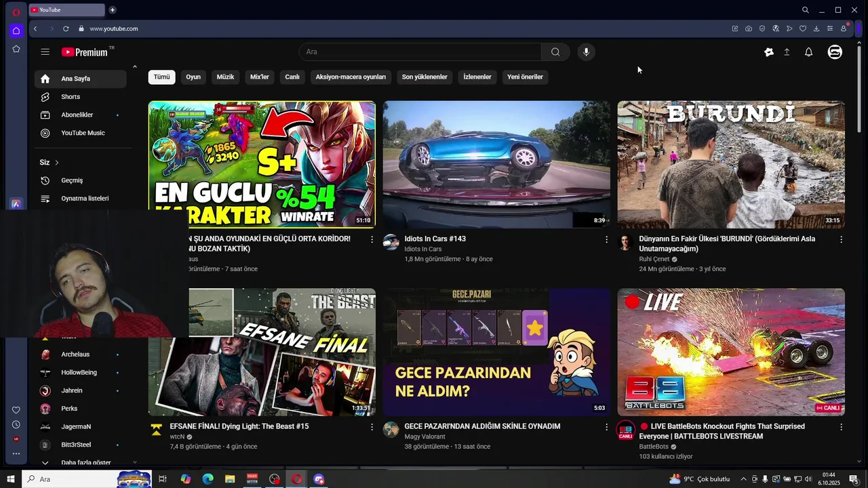
Task: Select the Tümü filter chip
Action: (161, 77)
